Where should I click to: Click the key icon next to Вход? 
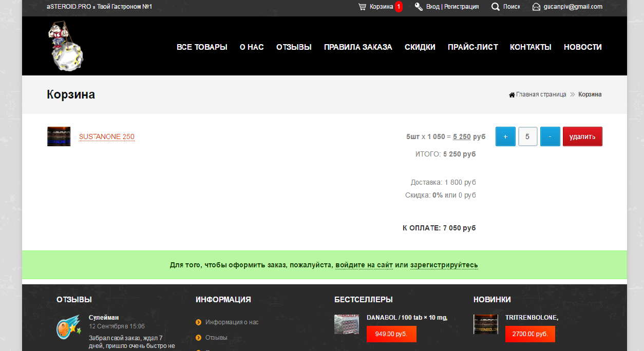[x=419, y=7]
